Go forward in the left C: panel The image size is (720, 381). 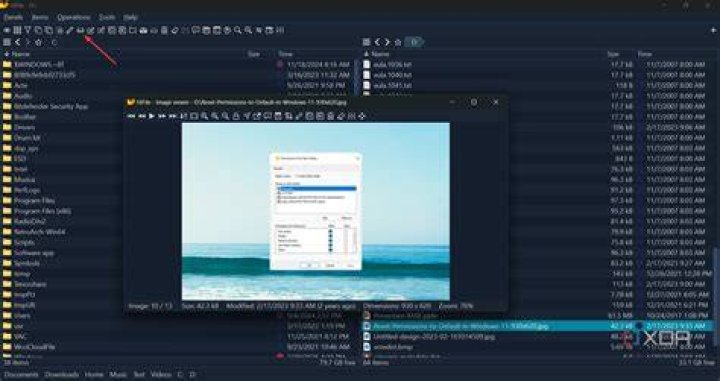pyautogui.click(x=28, y=42)
